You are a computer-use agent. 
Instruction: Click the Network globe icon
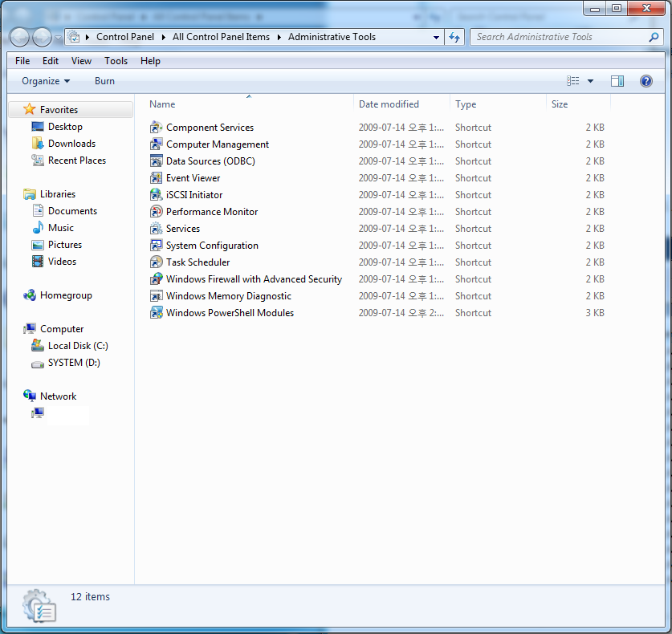click(x=30, y=396)
